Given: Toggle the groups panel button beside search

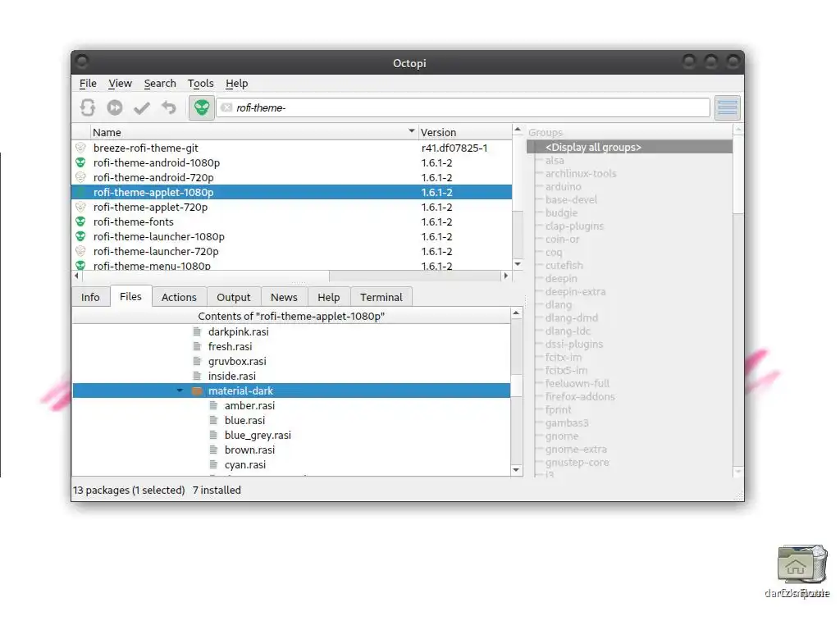Looking at the screenshot, I should pos(728,107).
